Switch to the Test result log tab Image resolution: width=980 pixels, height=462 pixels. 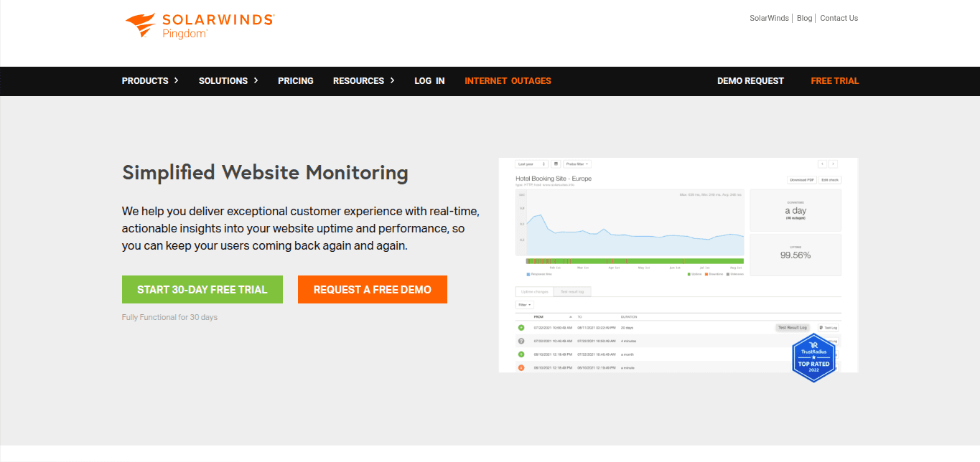[x=572, y=291]
